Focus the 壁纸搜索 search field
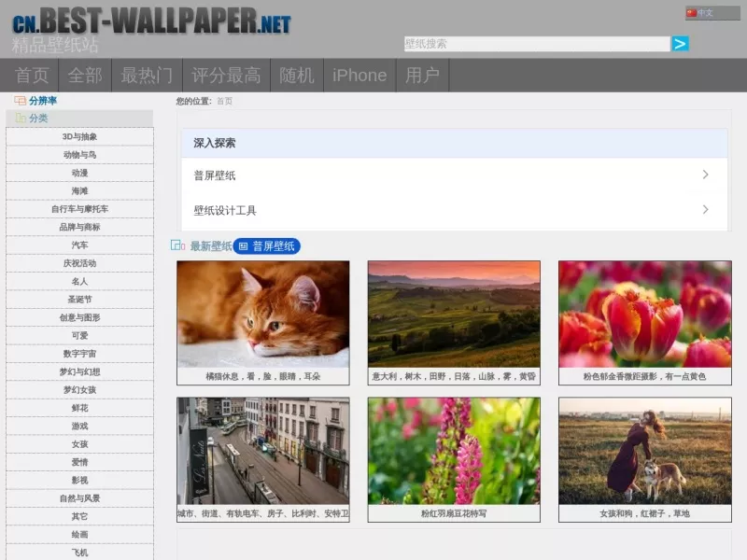 click(x=537, y=44)
